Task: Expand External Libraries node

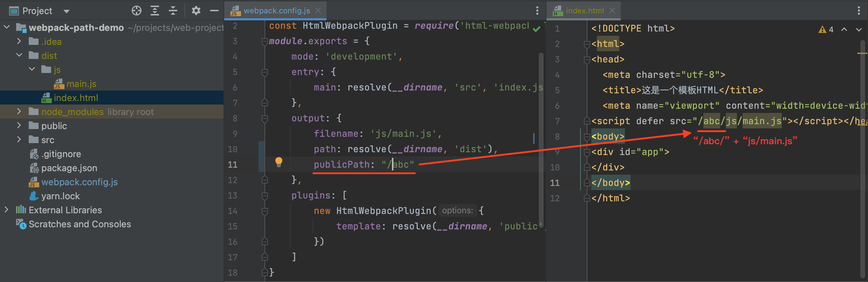Action: (x=6, y=210)
